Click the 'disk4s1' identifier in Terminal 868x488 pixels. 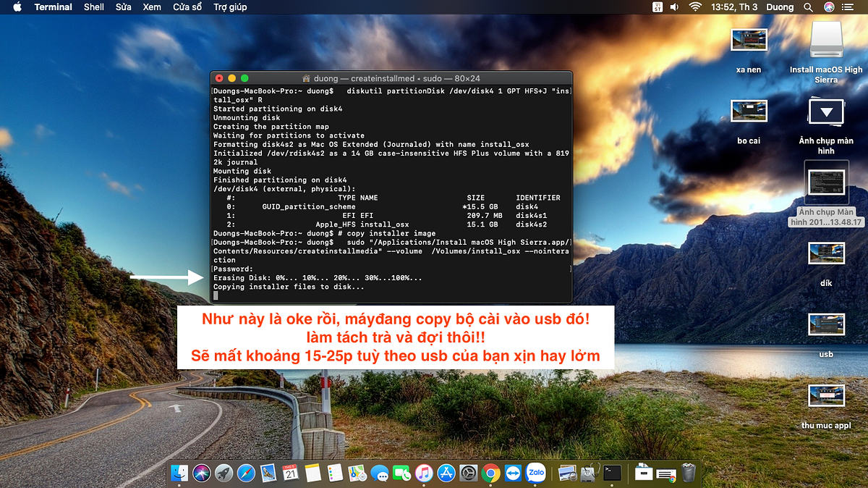pyautogui.click(x=532, y=215)
